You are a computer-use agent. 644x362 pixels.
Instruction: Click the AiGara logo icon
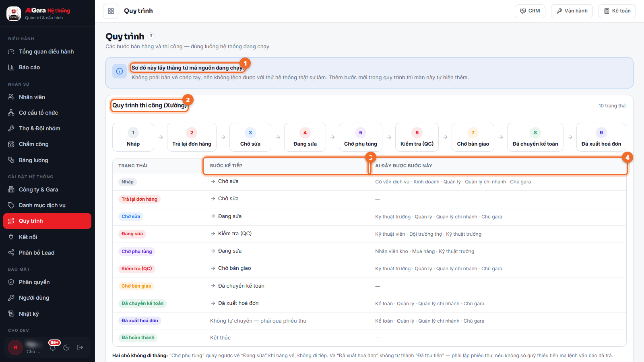pyautogui.click(x=14, y=14)
